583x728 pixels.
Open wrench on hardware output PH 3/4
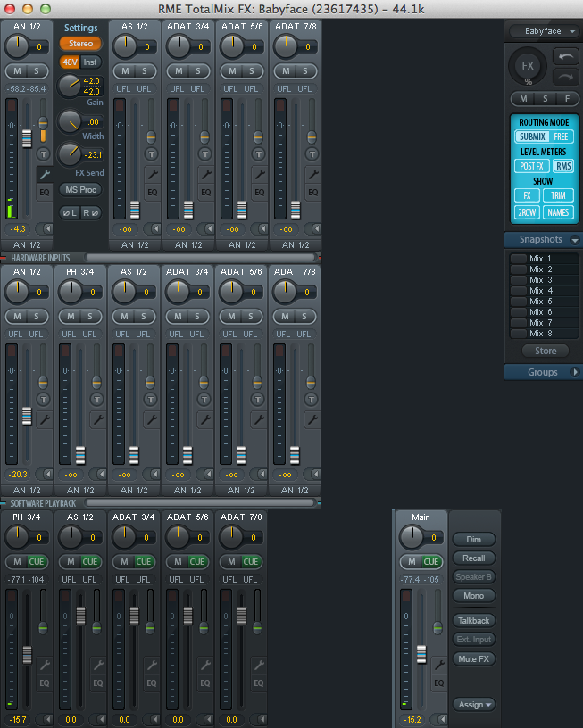point(45,665)
